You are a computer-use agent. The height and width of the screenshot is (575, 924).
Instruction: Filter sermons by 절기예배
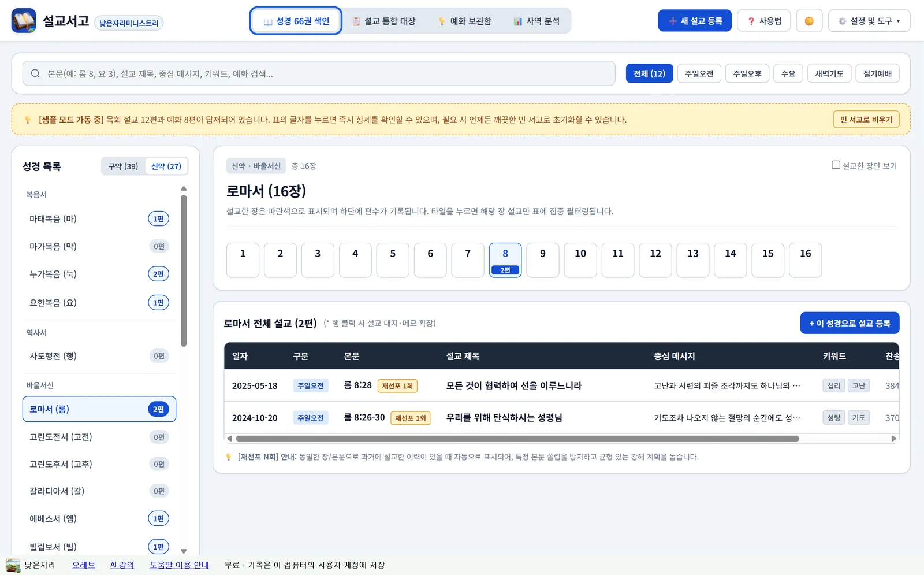(877, 73)
